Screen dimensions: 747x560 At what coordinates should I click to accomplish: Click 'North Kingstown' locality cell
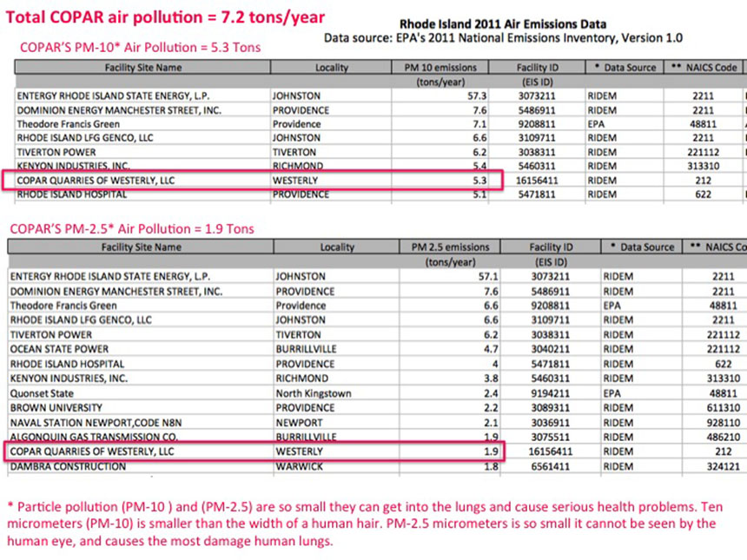[x=314, y=393]
